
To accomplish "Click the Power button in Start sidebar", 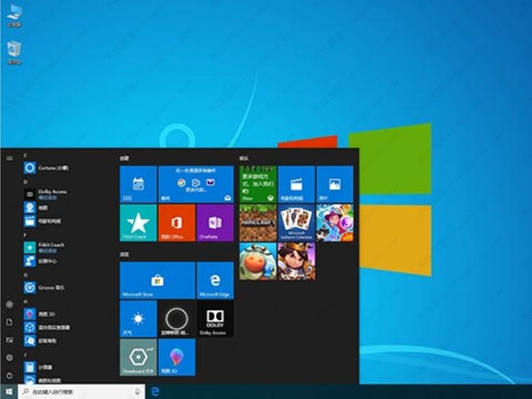I will 9,375.
